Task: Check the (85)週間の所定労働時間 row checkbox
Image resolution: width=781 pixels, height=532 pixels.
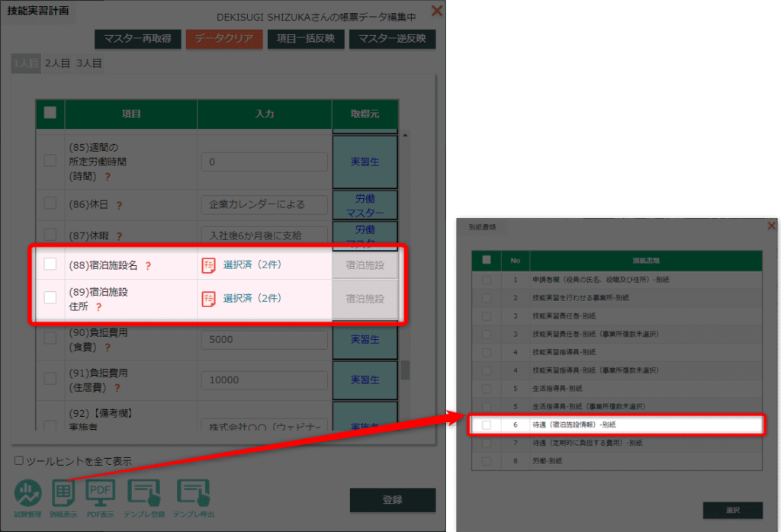Action: (50, 160)
